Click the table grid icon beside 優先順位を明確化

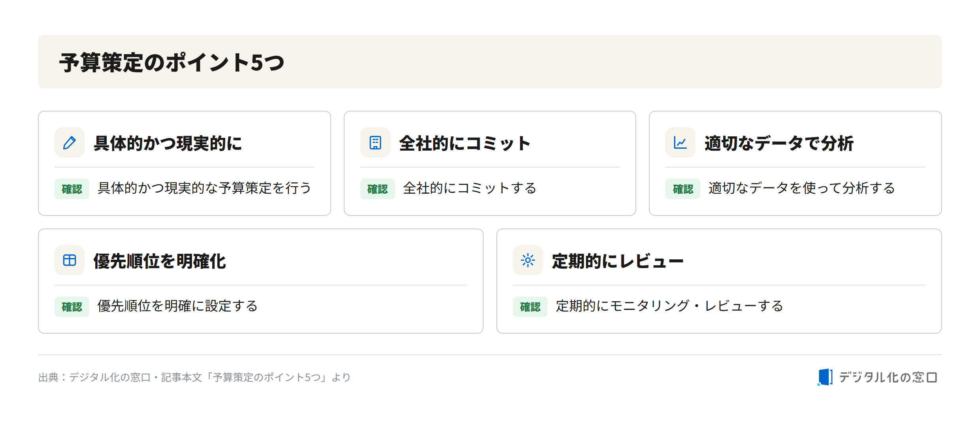click(x=70, y=260)
